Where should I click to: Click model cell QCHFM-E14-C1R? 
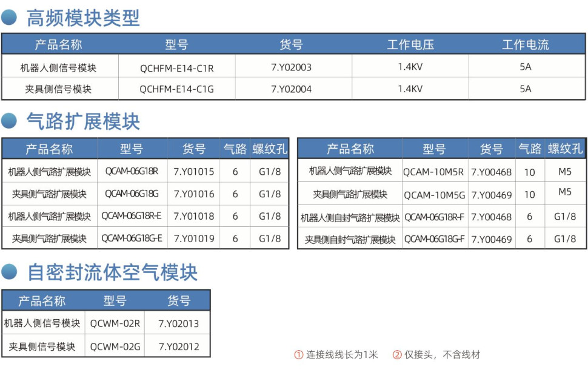177,69
